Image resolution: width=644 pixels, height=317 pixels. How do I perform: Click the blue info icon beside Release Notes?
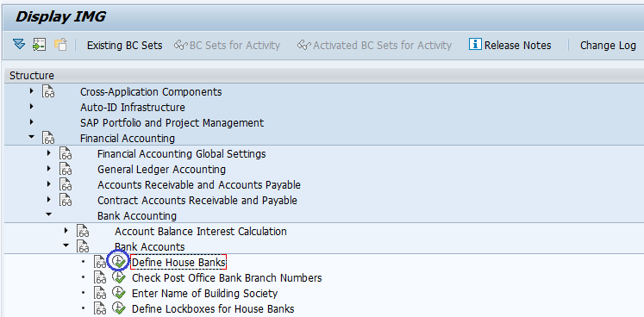[475, 44]
